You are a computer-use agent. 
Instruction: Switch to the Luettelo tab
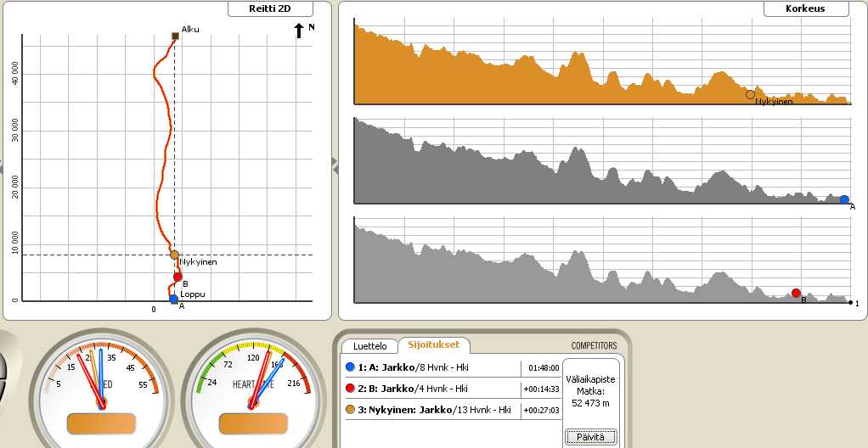(369, 346)
